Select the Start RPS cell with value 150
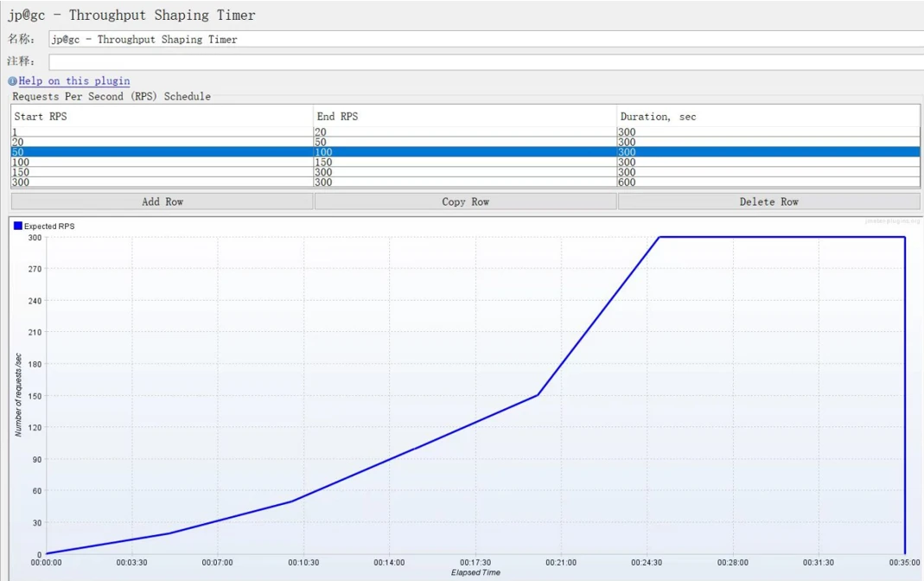The image size is (924, 581). point(162,172)
